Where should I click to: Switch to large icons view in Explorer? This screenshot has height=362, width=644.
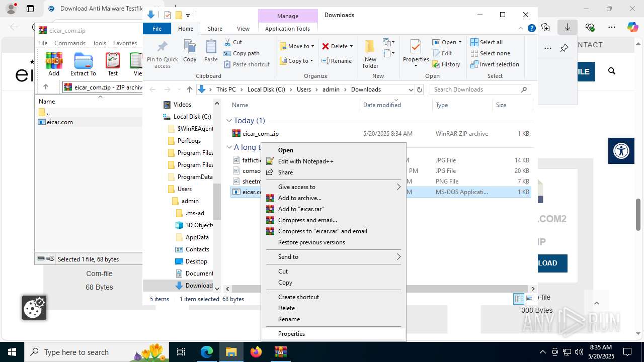tap(529, 299)
